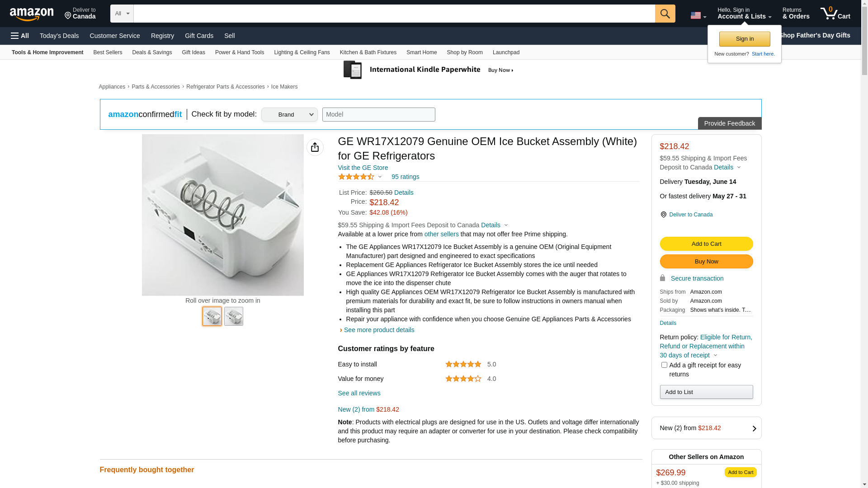Open Today's Deals in navigation bar
Image resolution: width=868 pixels, height=488 pixels.
59,36
